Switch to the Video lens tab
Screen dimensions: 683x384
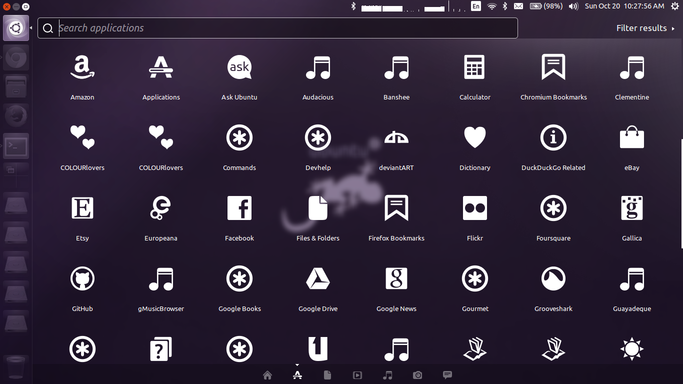click(x=357, y=375)
